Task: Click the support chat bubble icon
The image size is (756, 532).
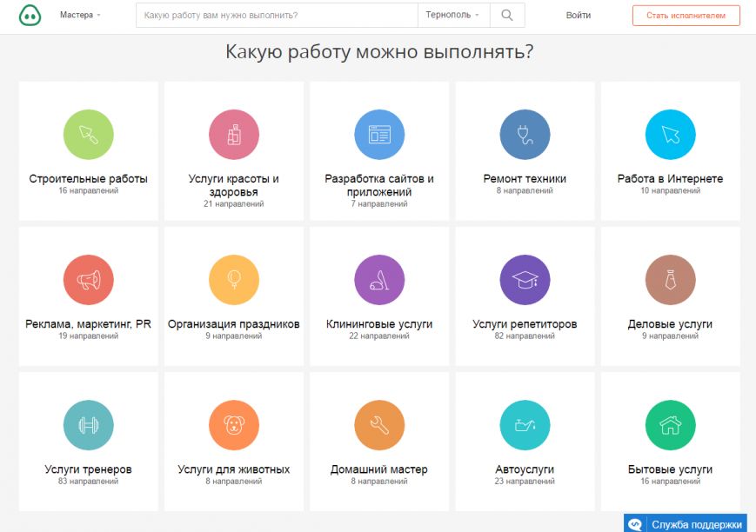Action: 635,524
